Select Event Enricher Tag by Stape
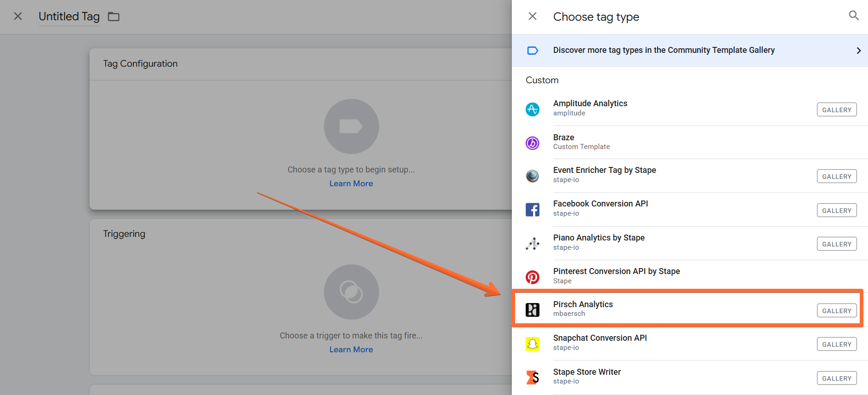The height and width of the screenshot is (395, 868). point(690,176)
